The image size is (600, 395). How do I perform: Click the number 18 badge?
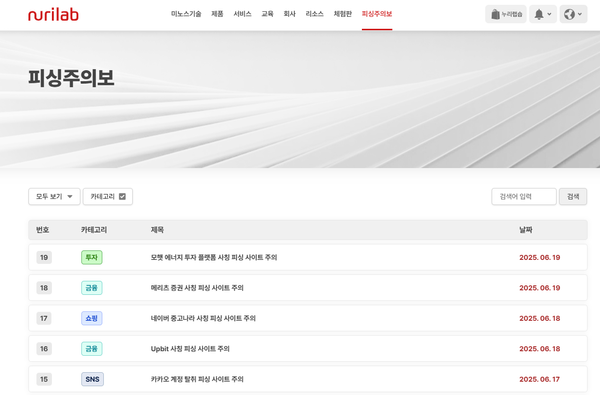pos(44,287)
